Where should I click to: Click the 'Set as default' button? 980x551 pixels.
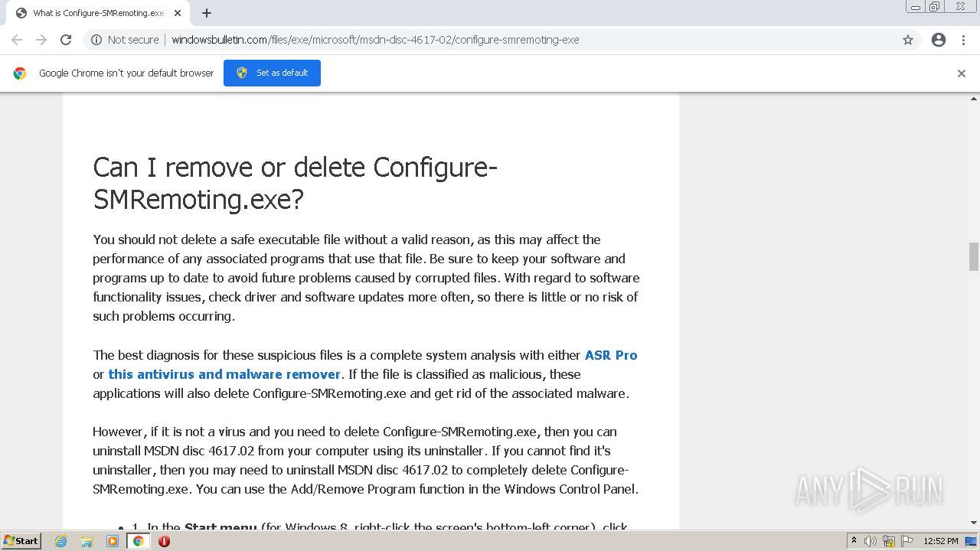pos(272,73)
